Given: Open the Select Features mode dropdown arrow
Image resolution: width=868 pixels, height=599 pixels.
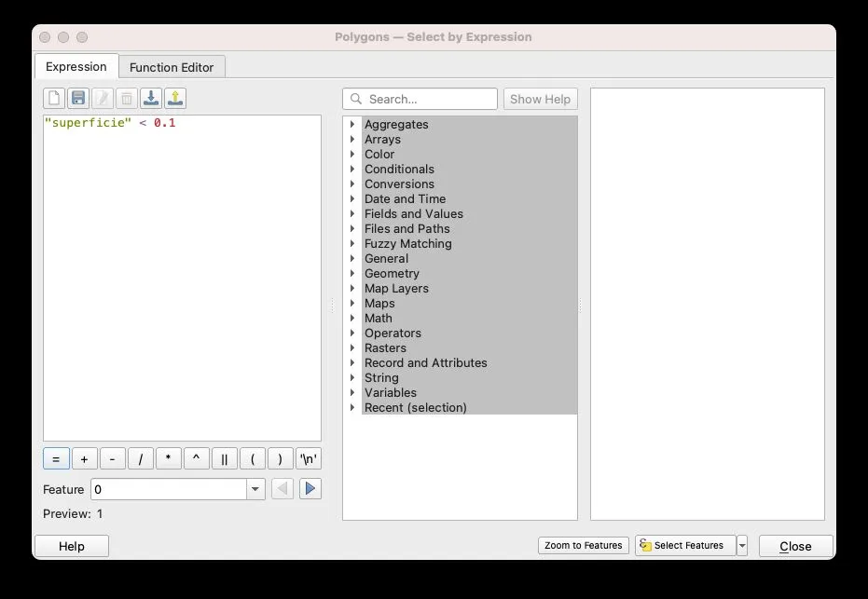Looking at the screenshot, I should point(742,546).
